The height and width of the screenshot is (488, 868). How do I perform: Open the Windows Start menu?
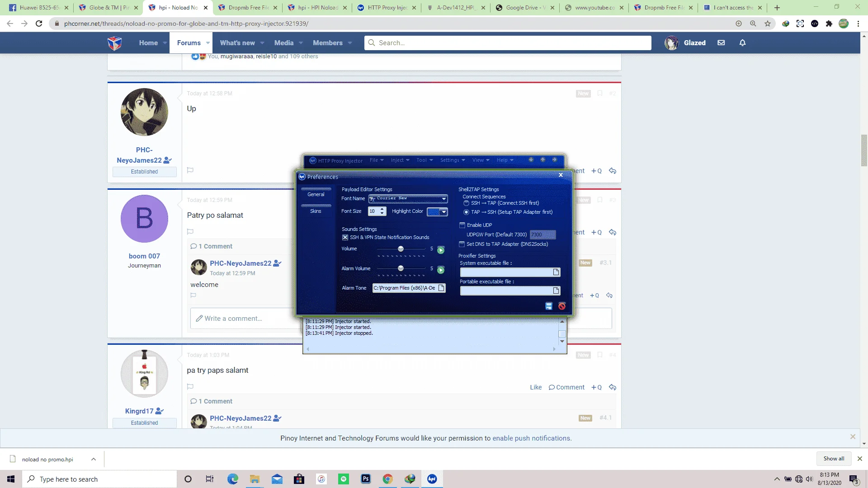coord(11,479)
